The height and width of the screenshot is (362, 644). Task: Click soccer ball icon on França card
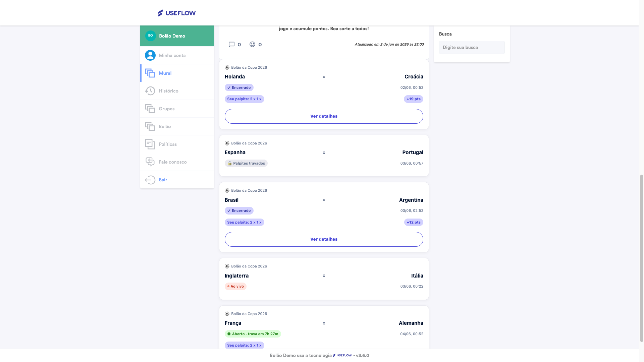227,314
